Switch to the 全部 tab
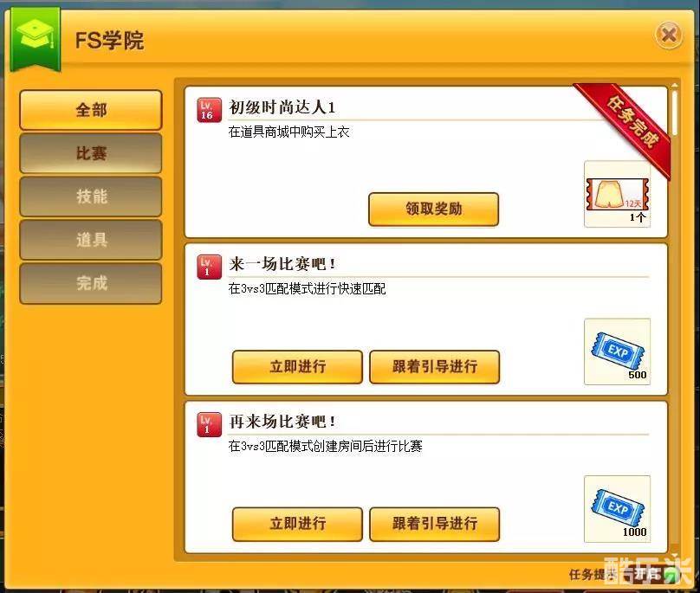700x593 pixels. 91,110
